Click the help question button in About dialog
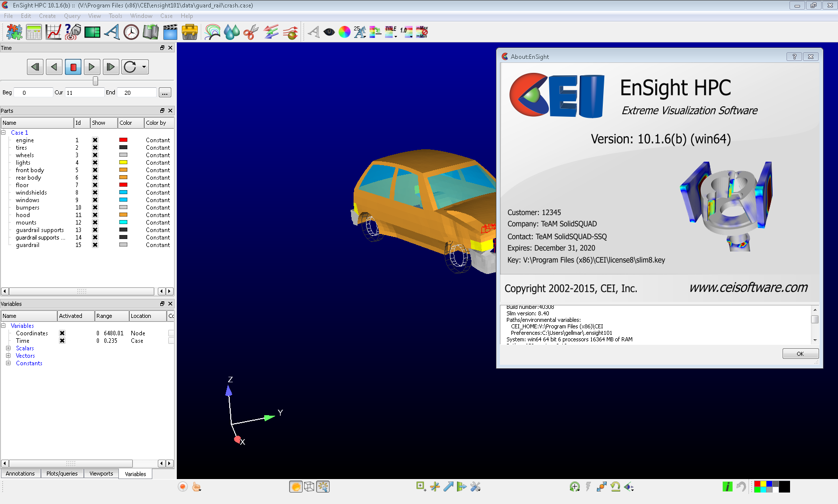 (x=794, y=57)
